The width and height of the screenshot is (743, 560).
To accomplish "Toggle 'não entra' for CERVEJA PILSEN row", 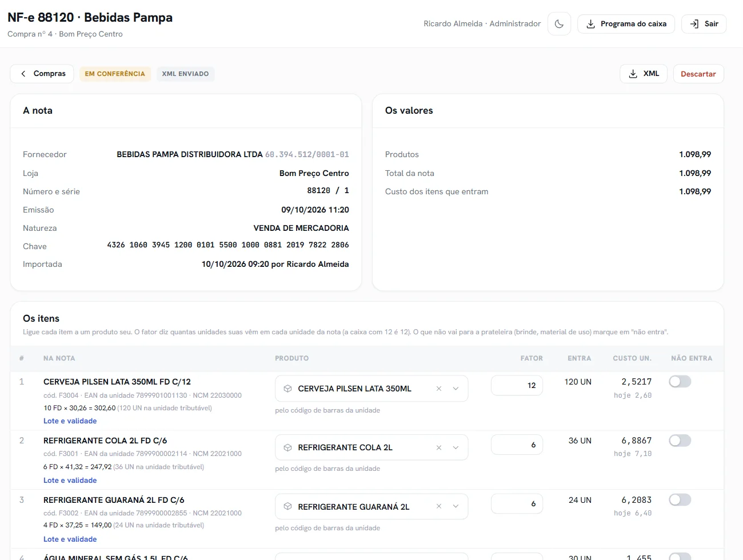I will tap(680, 381).
